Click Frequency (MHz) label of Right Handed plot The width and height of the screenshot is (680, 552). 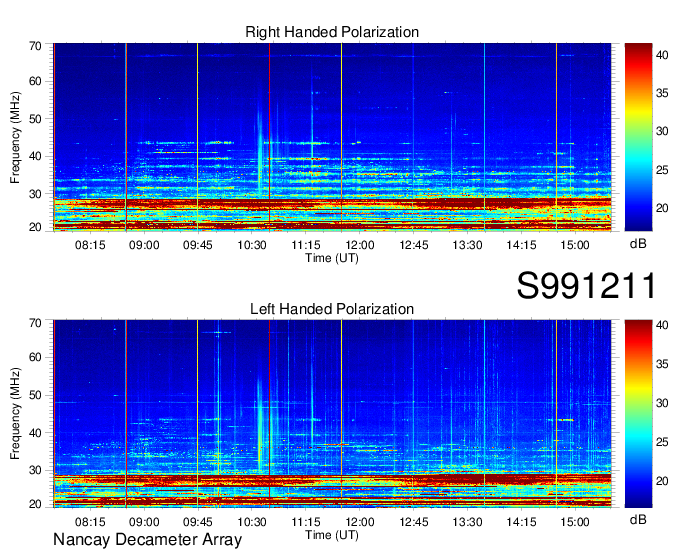click(15, 137)
